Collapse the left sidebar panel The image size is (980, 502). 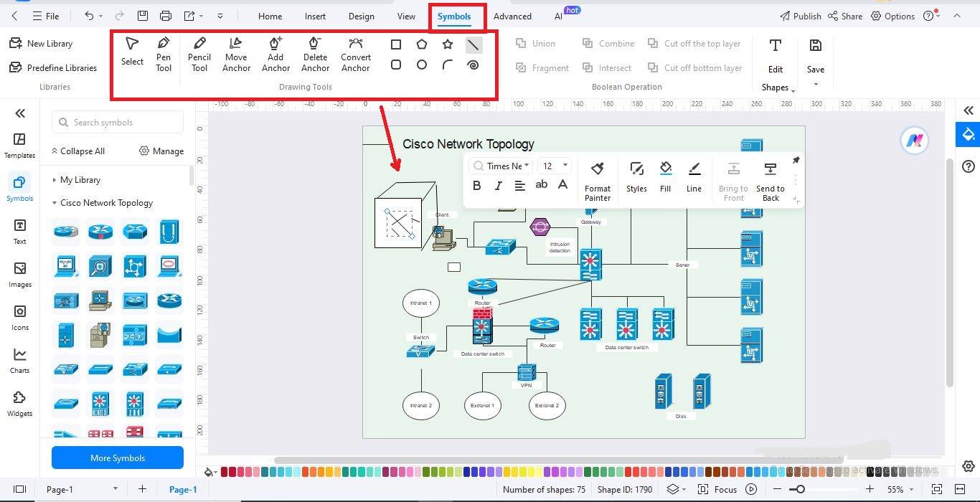coord(20,113)
